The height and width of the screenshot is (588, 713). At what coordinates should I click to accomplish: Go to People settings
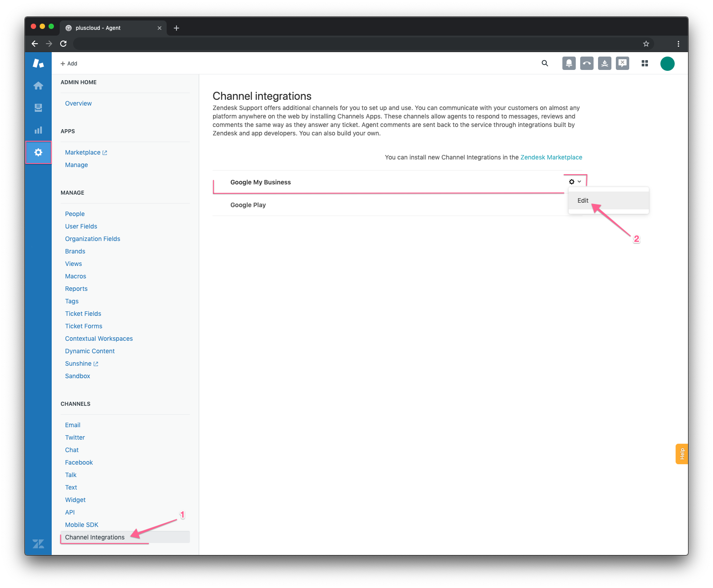click(x=75, y=214)
